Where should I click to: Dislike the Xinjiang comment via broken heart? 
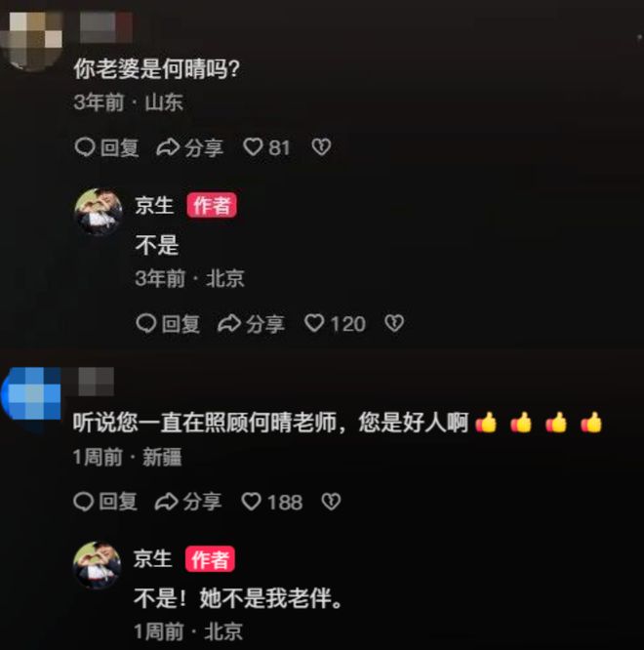[x=331, y=502]
